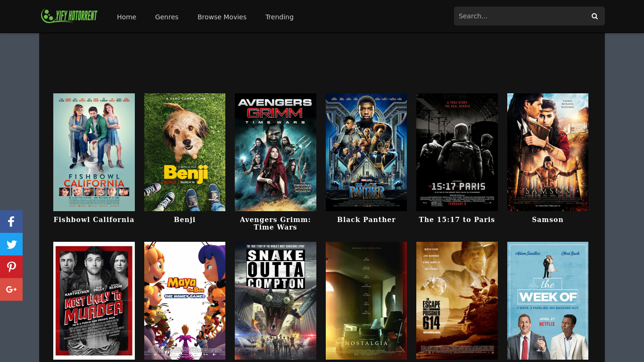
Task: Open the Escape of Prisoner 614 poster
Action: coord(457,301)
